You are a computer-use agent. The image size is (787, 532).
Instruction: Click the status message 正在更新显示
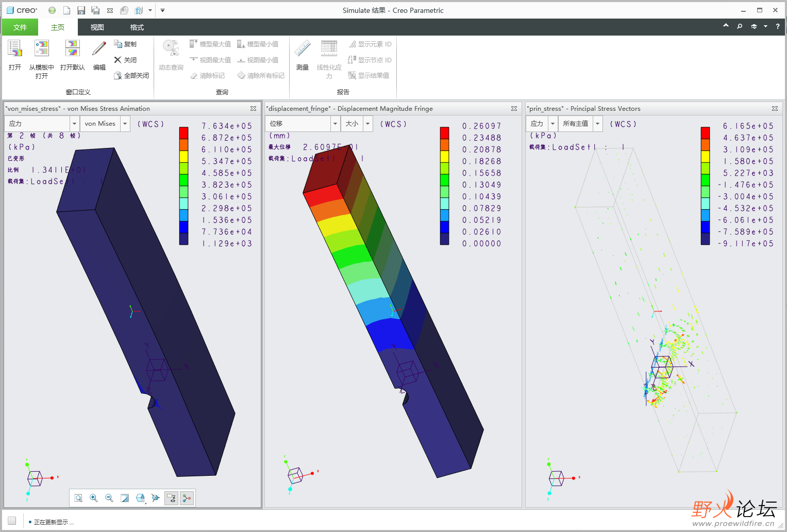(54, 522)
